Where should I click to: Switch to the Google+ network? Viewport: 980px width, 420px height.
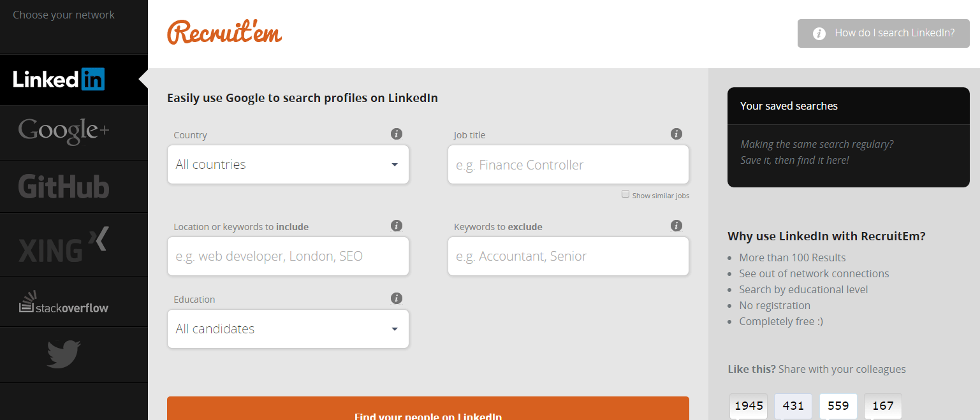pyautogui.click(x=63, y=132)
